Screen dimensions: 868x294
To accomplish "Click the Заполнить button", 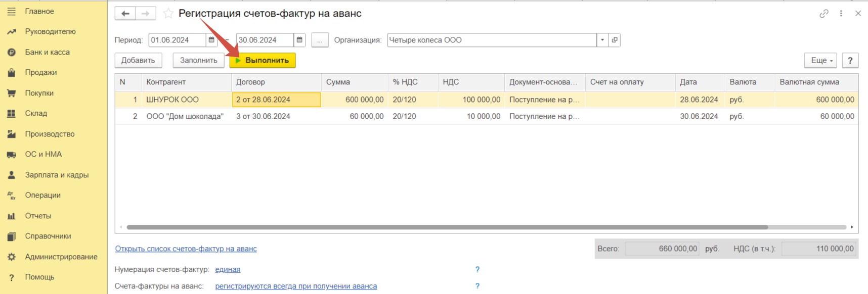I will point(199,60).
